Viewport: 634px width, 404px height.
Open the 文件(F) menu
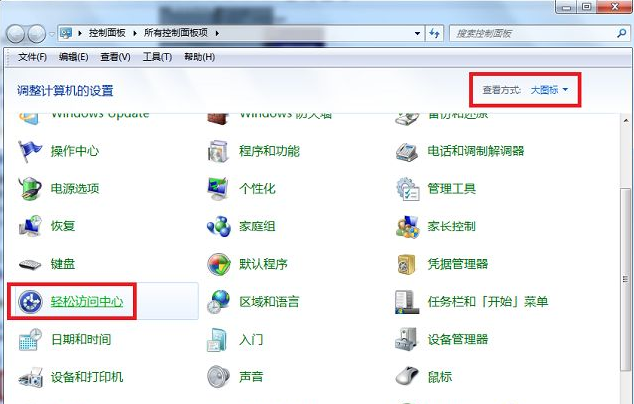33,57
